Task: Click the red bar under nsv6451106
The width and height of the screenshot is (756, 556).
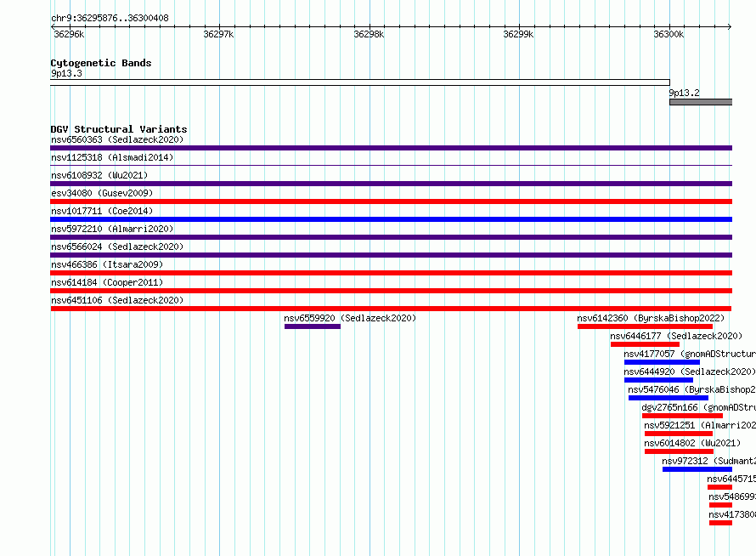Action: point(391,309)
